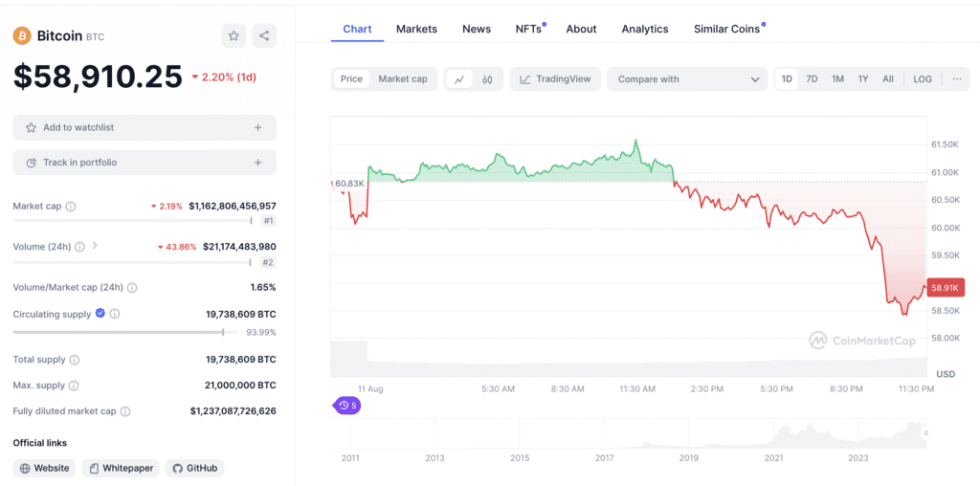Open the Compare with dropdown
The image size is (980, 486).
pos(687,79)
